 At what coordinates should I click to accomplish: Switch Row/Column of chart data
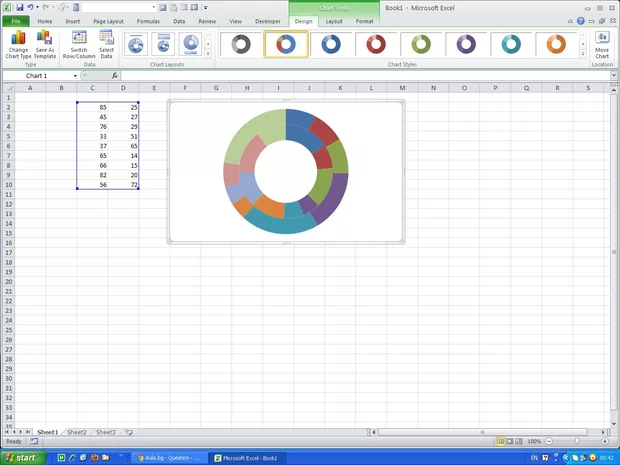tap(79, 45)
